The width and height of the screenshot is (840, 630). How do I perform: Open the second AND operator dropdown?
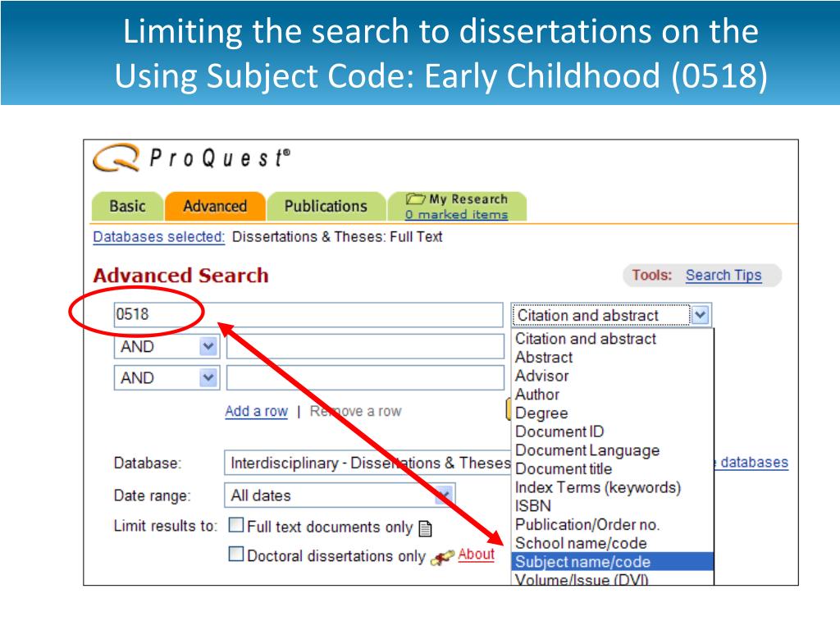click(x=167, y=378)
